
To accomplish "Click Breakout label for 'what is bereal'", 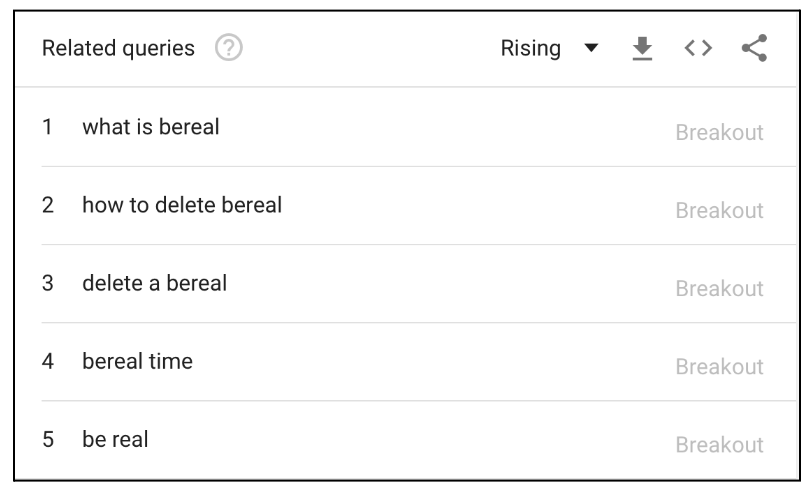I will [720, 132].
